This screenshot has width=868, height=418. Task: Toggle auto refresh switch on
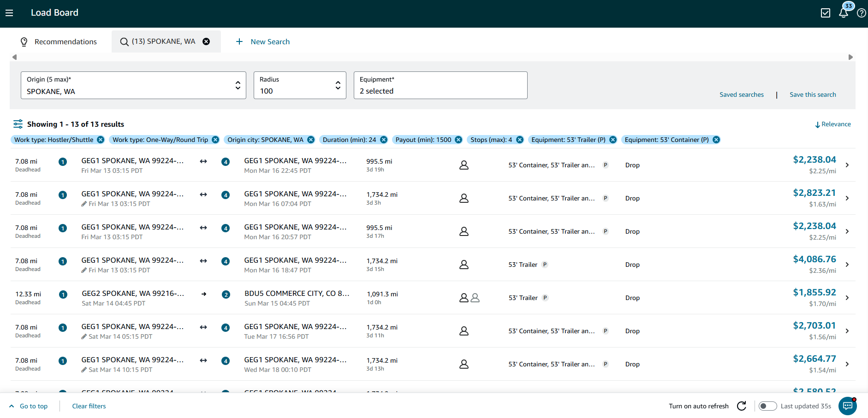(767, 406)
